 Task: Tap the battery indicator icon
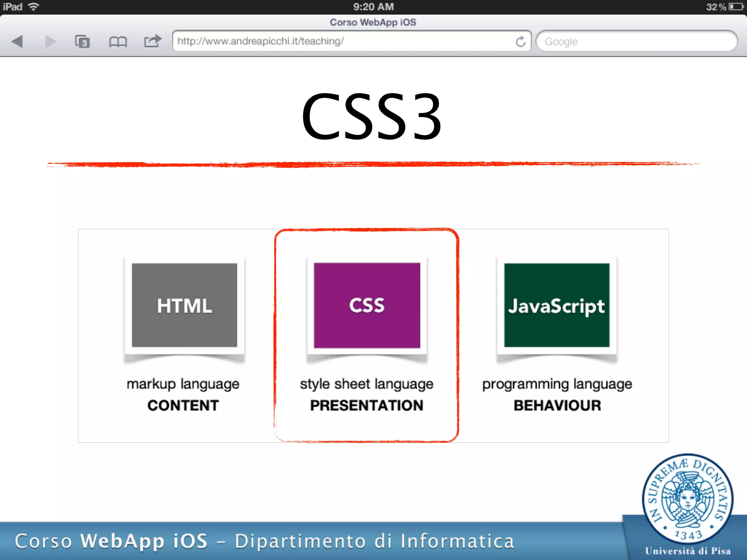[736, 7]
